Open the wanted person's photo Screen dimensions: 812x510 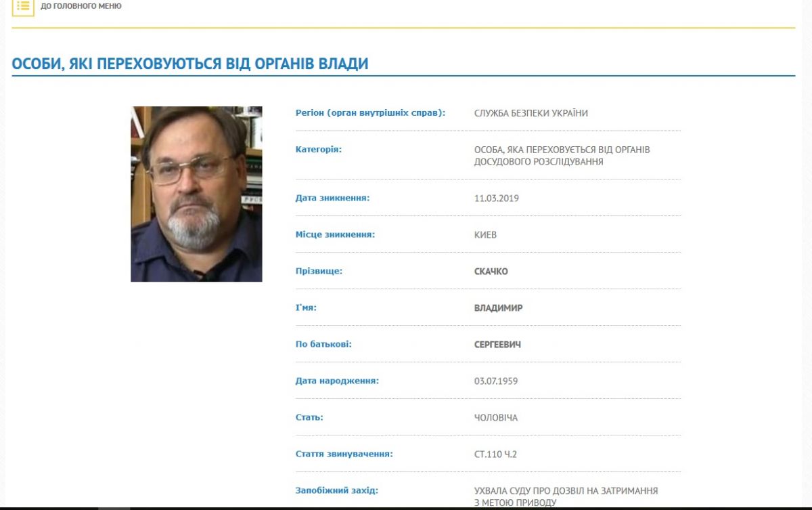click(x=196, y=194)
